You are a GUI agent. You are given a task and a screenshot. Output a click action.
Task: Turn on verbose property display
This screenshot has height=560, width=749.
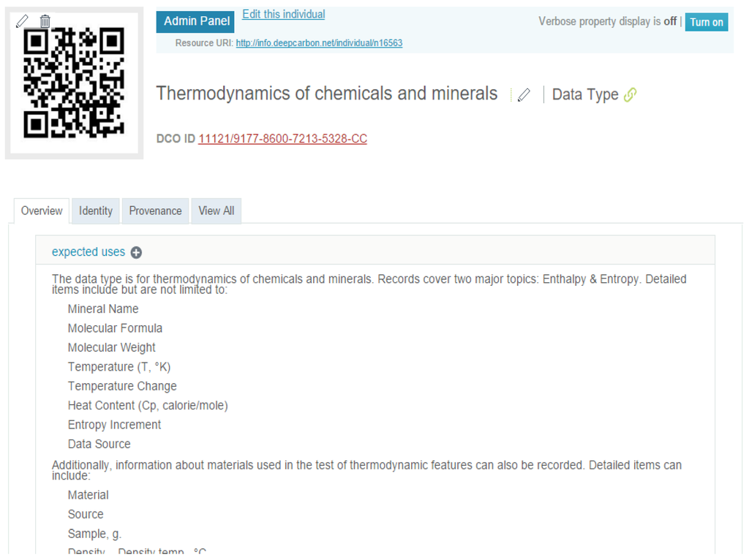(x=706, y=22)
